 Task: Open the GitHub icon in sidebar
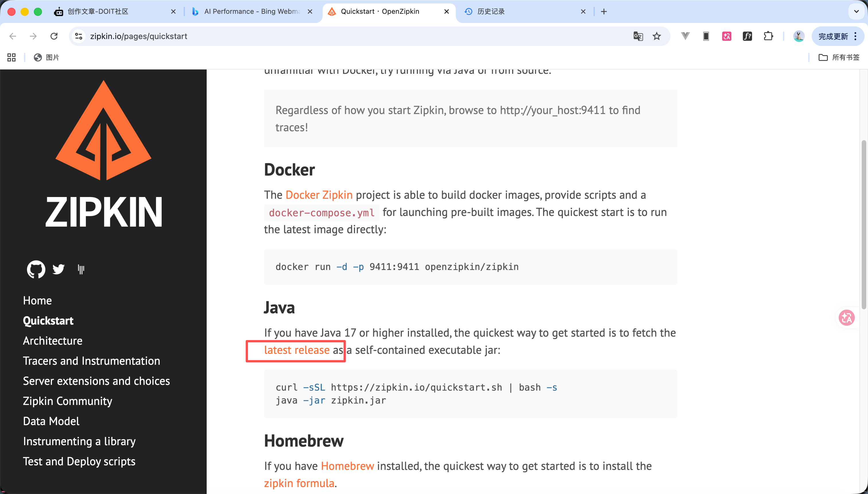(x=36, y=269)
